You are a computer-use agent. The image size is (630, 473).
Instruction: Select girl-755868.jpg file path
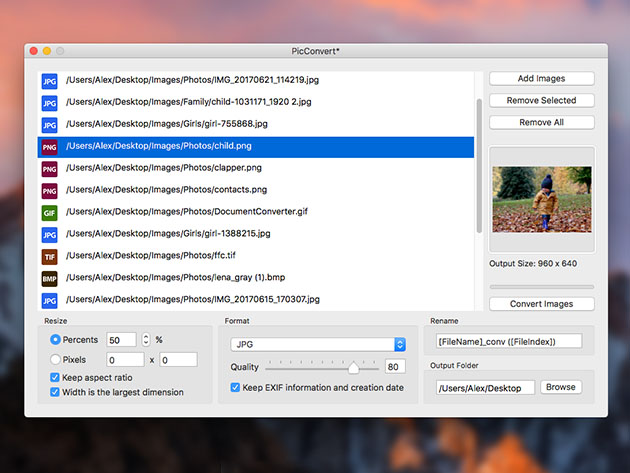coord(167,124)
